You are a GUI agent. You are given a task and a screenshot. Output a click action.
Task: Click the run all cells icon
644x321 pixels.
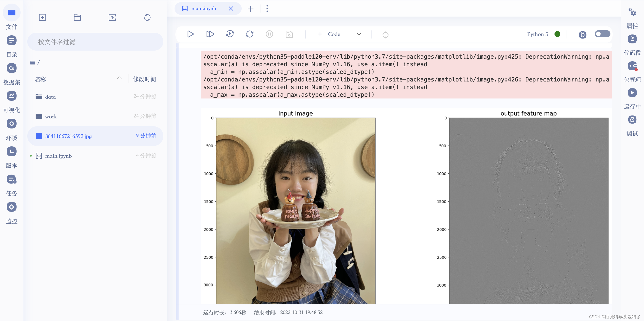(x=210, y=34)
